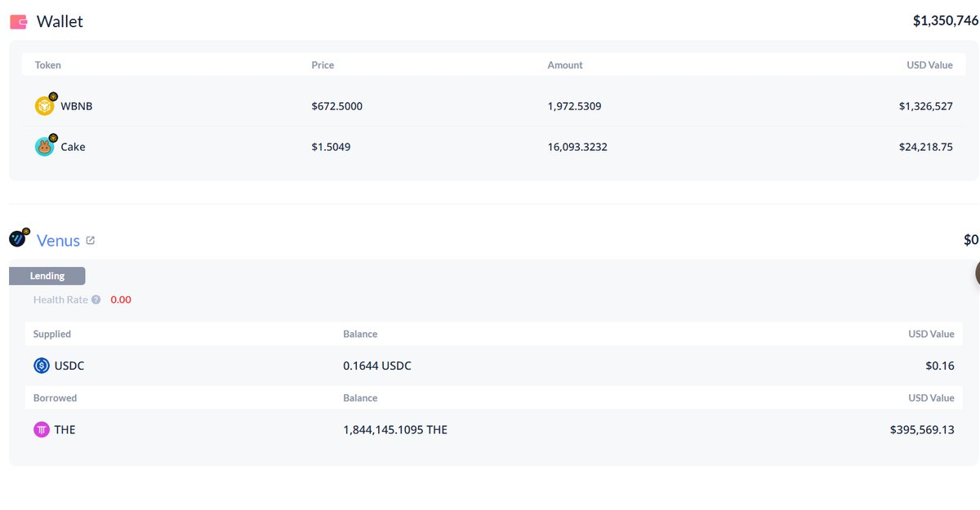Click the wallet Token column header
Viewport: 980px width, 510px height.
[47, 65]
